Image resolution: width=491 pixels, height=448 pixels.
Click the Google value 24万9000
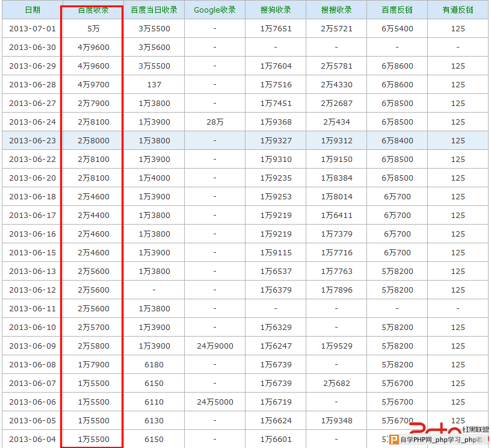(x=215, y=346)
